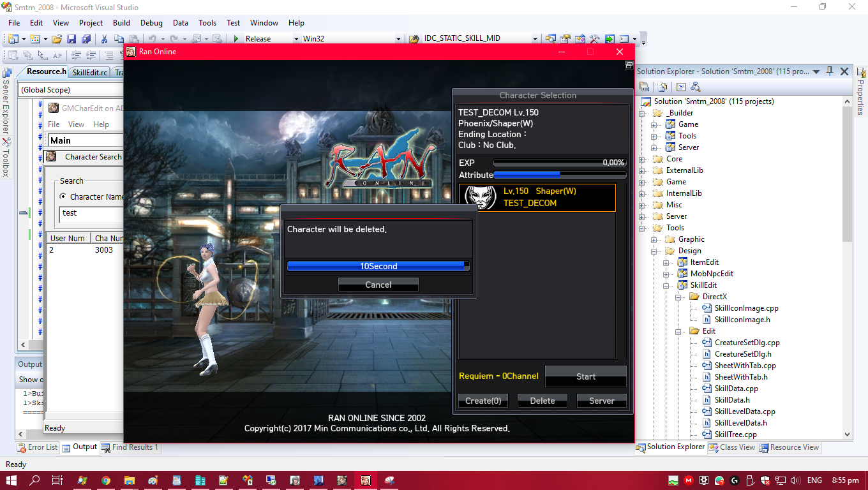Viewport: 868px width, 490px height.
Task: Open SkillData.cpp in Solution Explorer
Action: (736, 389)
